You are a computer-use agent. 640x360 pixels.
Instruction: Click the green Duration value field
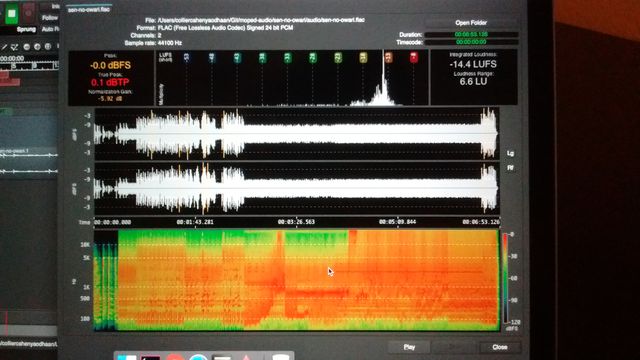pyautogui.click(x=471, y=35)
